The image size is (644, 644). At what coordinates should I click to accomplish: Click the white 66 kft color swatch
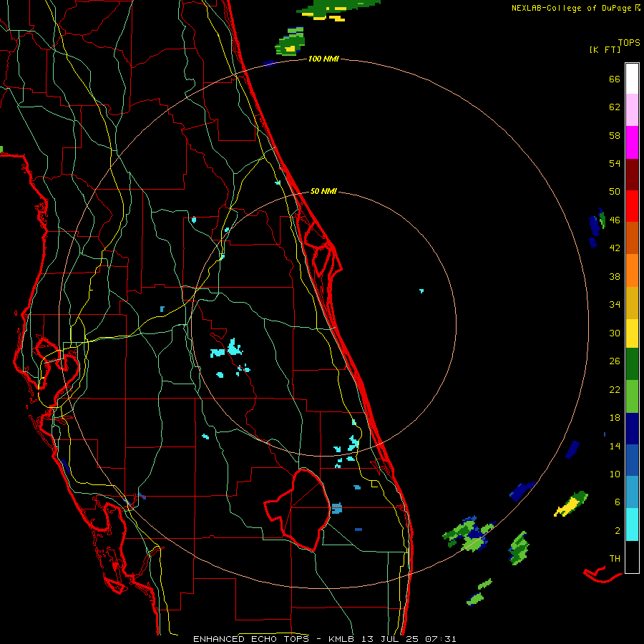click(632, 79)
